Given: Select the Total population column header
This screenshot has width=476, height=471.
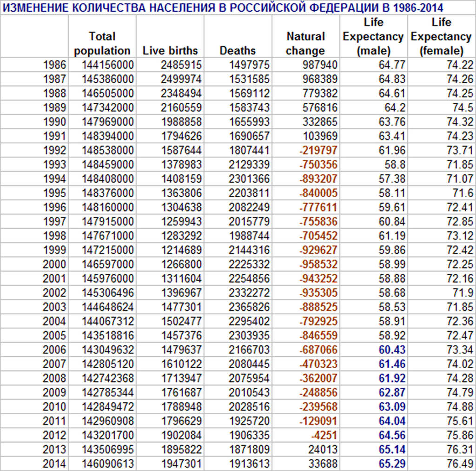Looking at the screenshot, I should click(x=102, y=43).
